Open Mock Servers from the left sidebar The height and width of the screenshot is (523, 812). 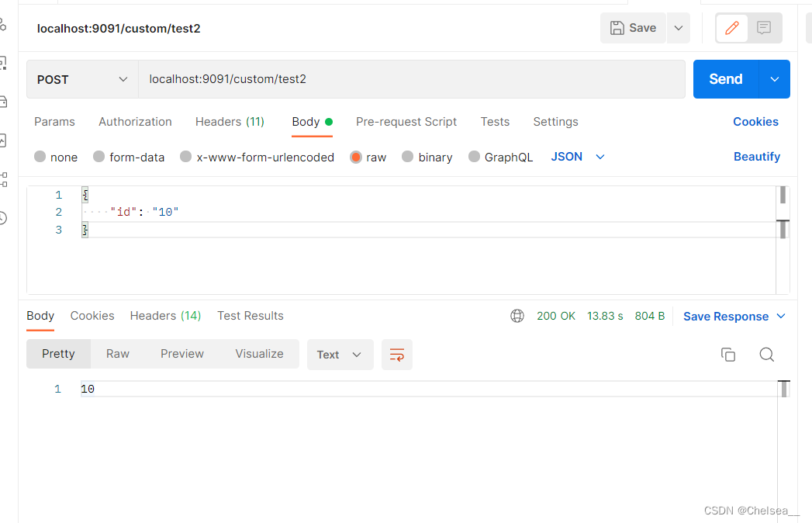click(x=2, y=102)
